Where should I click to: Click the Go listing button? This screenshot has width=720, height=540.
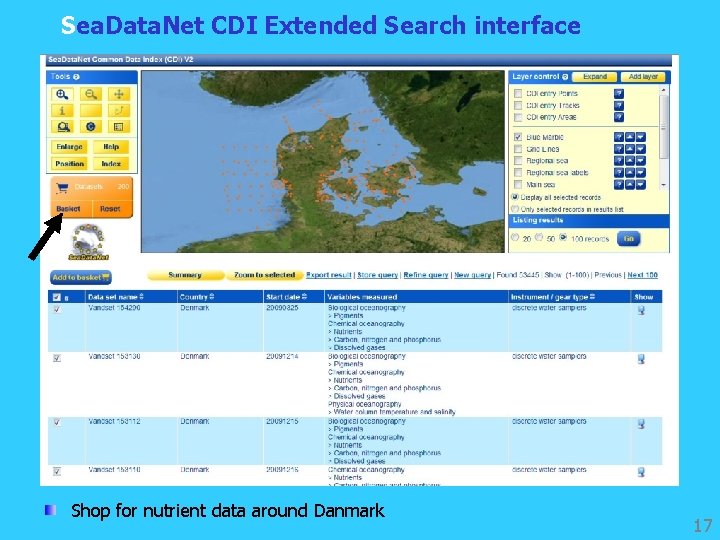[x=628, y=239]
